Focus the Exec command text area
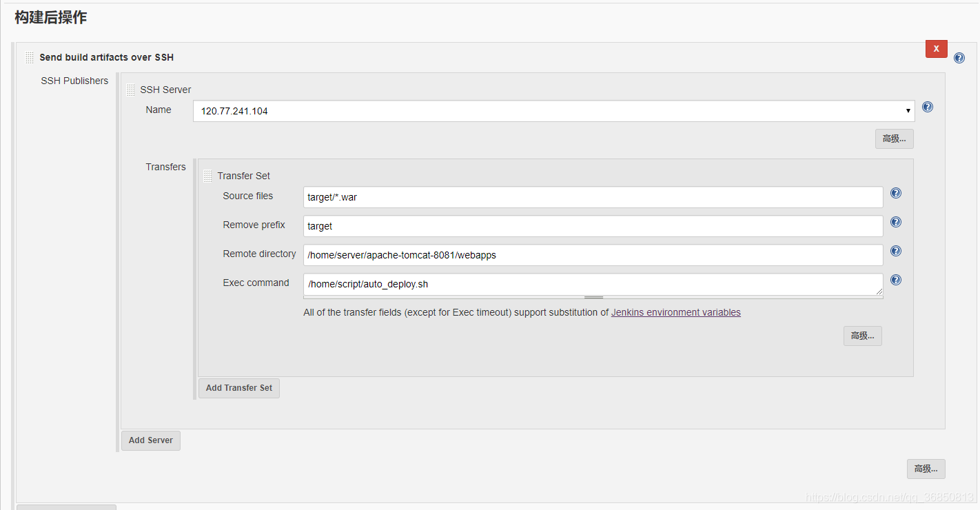Screen dimensions: 980x510 [x=593, y=284]
